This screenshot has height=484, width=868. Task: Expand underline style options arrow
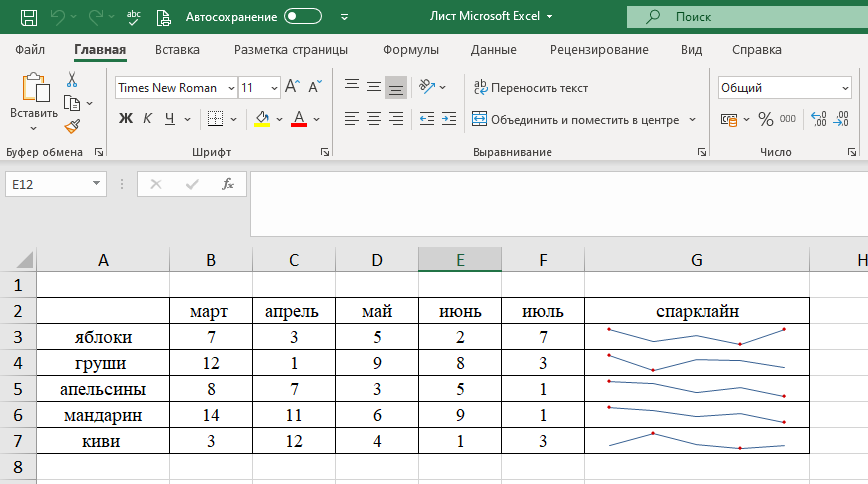(188, 119)
